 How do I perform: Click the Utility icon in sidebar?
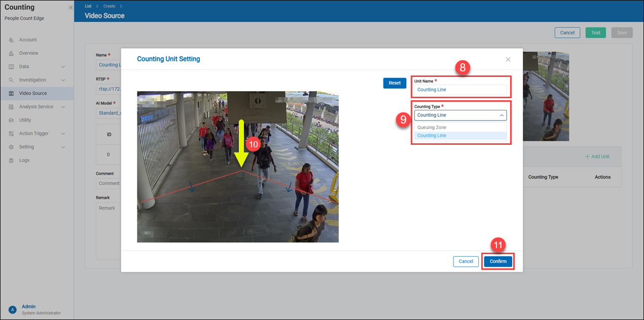[x=11, y=120]
